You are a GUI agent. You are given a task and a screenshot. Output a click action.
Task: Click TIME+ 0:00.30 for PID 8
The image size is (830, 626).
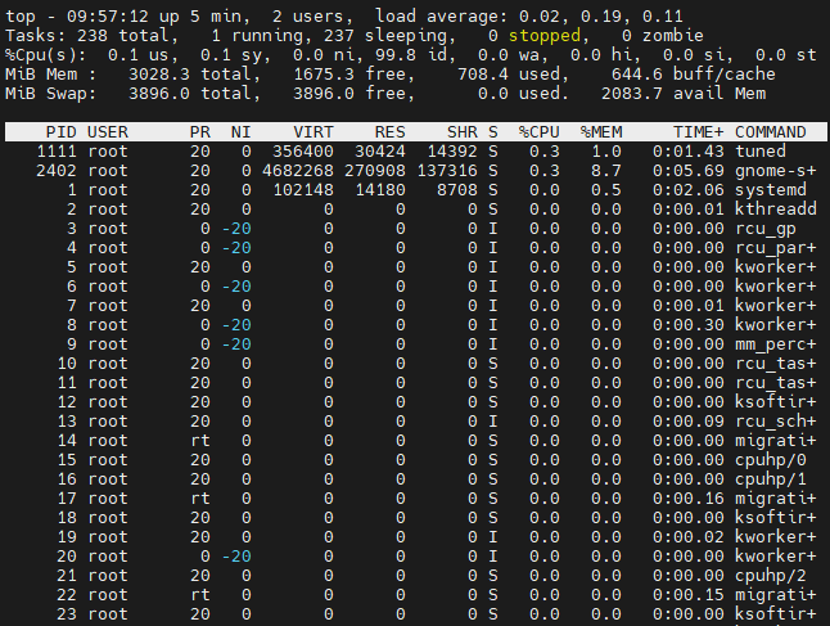688,325
